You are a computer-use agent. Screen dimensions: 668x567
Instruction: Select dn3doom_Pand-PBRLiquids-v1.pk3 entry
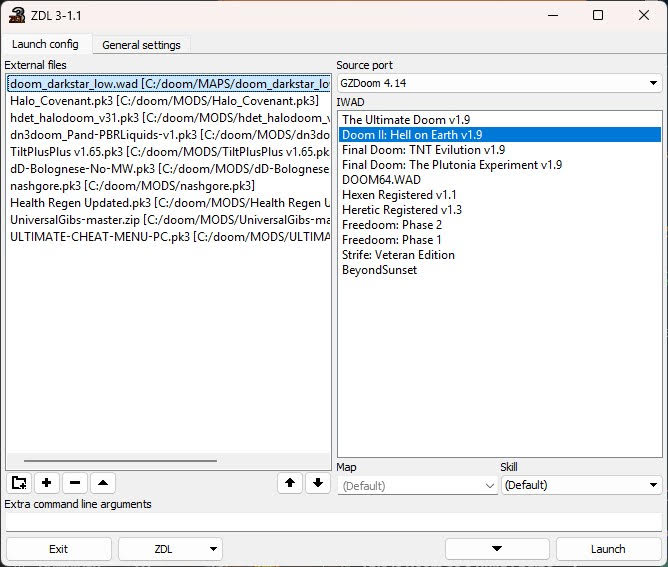tap(169, 135)
